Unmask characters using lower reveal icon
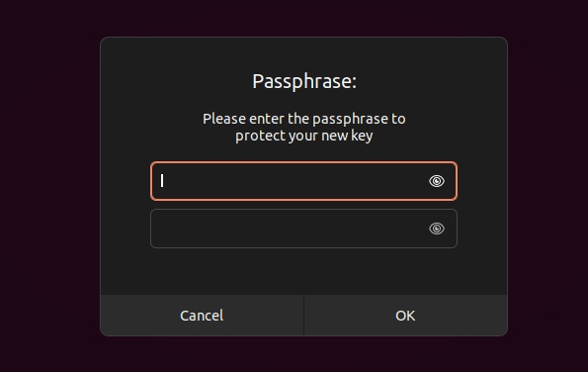This screenshot has width=588, height=372. 437,229
